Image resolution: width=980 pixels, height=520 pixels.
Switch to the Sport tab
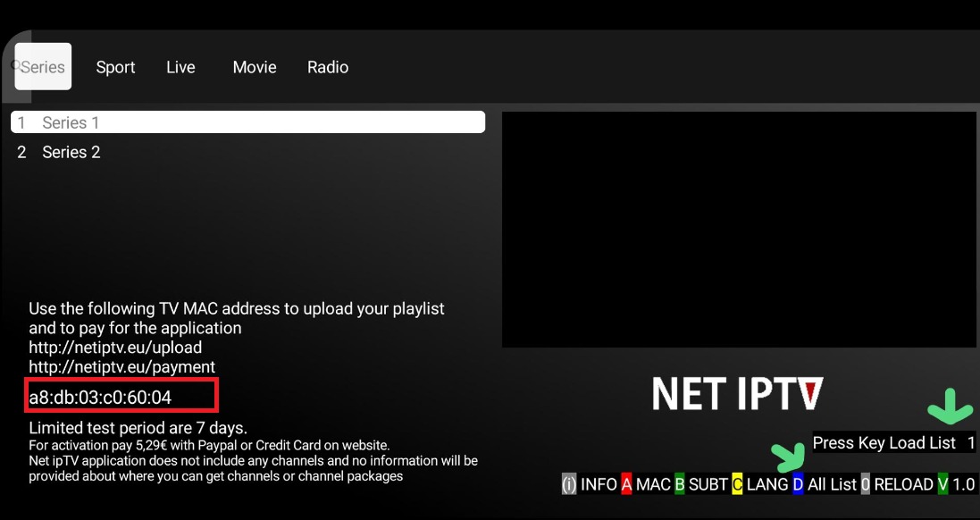pyautogui.click(x=115, y=66)
